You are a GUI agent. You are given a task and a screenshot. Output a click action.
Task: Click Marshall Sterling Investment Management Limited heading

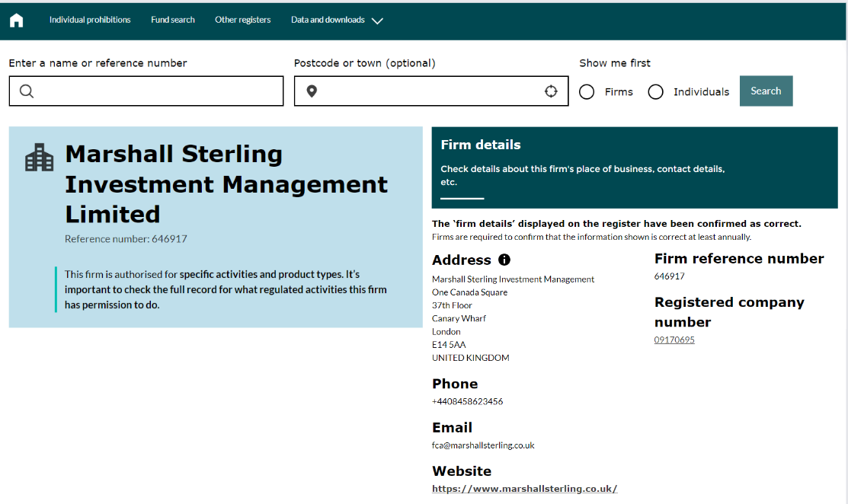(226, 183)
